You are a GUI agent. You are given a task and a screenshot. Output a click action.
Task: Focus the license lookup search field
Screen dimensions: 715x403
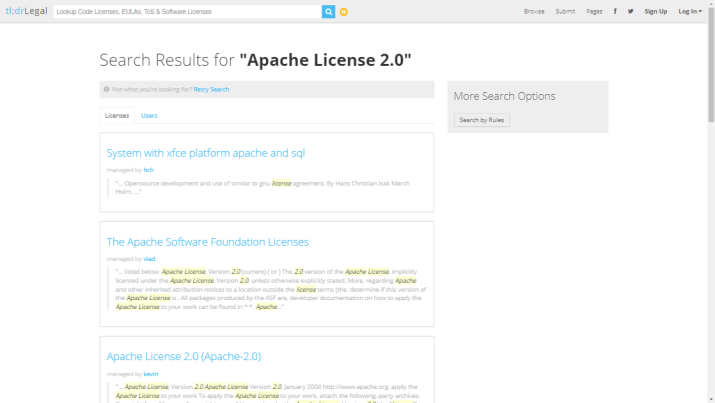tap(186, 11)
